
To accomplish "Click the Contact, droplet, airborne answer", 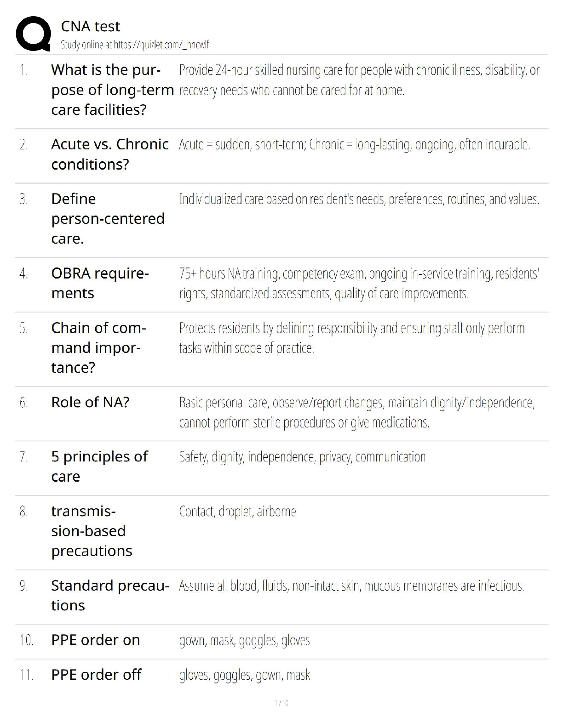I will pyautogui.click(x=237, y=512).
